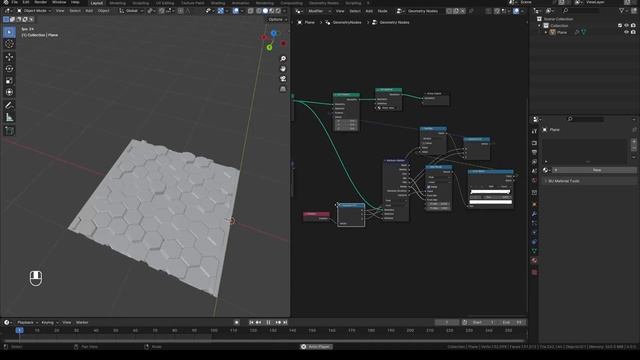Jump to the last frame button
The image size is (640, 360).
click(285, 322)
